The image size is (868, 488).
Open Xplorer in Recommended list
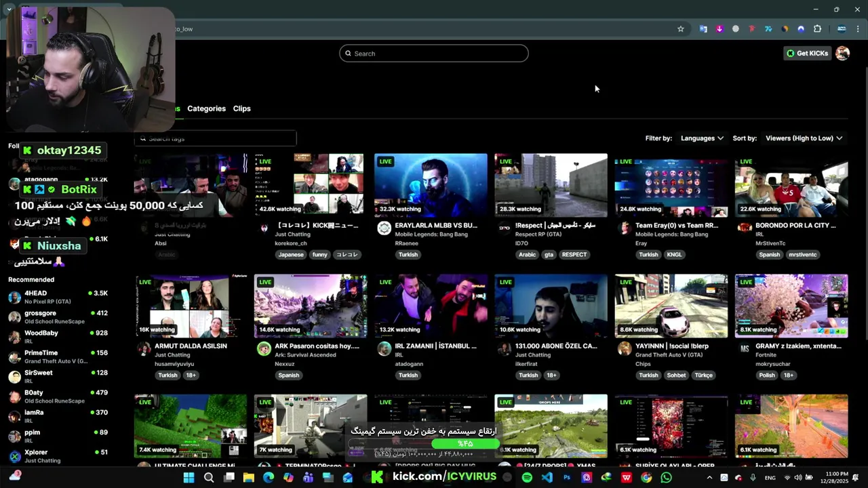[58, 455]
